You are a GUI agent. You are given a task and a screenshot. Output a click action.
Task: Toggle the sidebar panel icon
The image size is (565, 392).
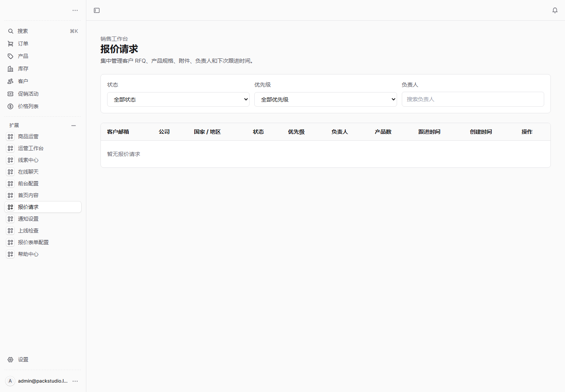tap(97, 10)
